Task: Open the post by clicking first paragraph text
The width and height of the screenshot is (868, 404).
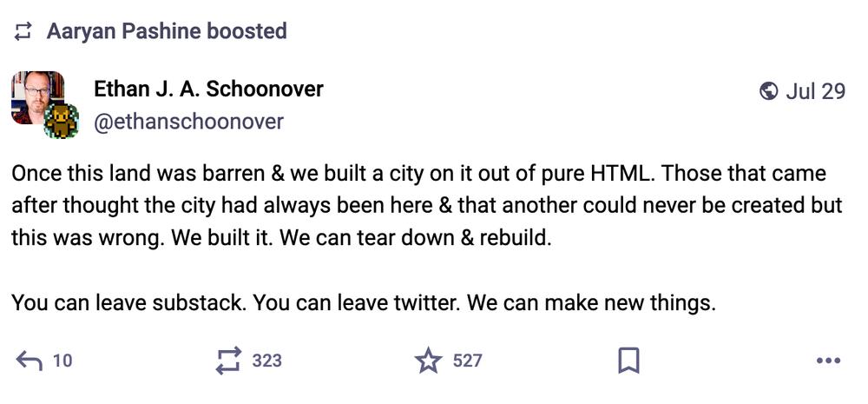Action: 426,206
